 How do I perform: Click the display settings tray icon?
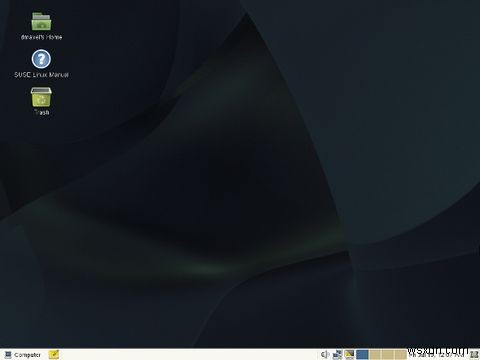coord(349,355)
